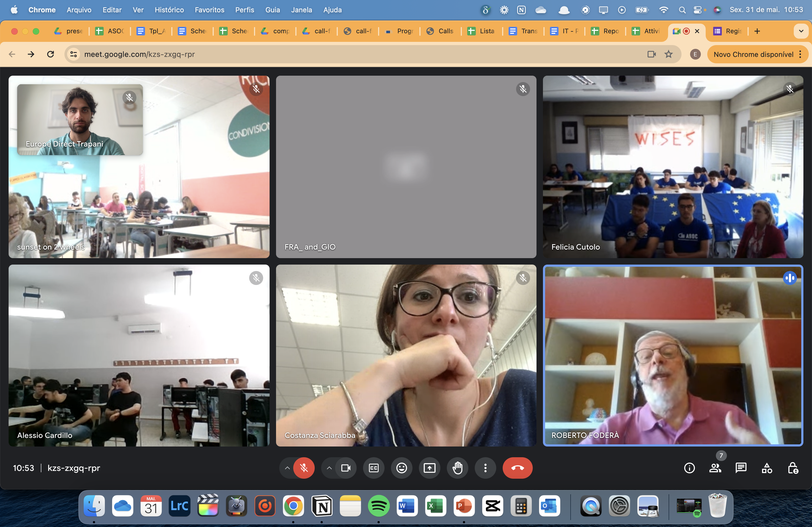Expand the tab search dropdown
The width and height of the screenshot is (812, 527).
click(801, 31)
